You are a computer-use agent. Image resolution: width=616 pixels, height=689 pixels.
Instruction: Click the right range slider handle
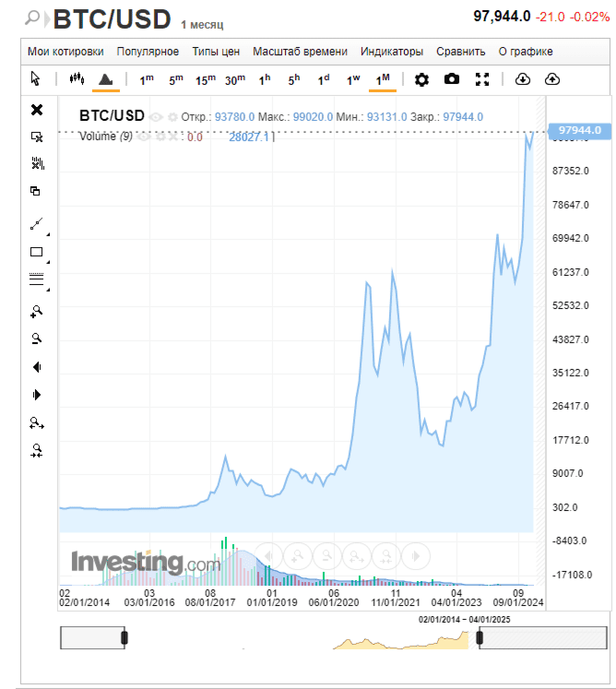pyautogui.click(x=480, y=637)
